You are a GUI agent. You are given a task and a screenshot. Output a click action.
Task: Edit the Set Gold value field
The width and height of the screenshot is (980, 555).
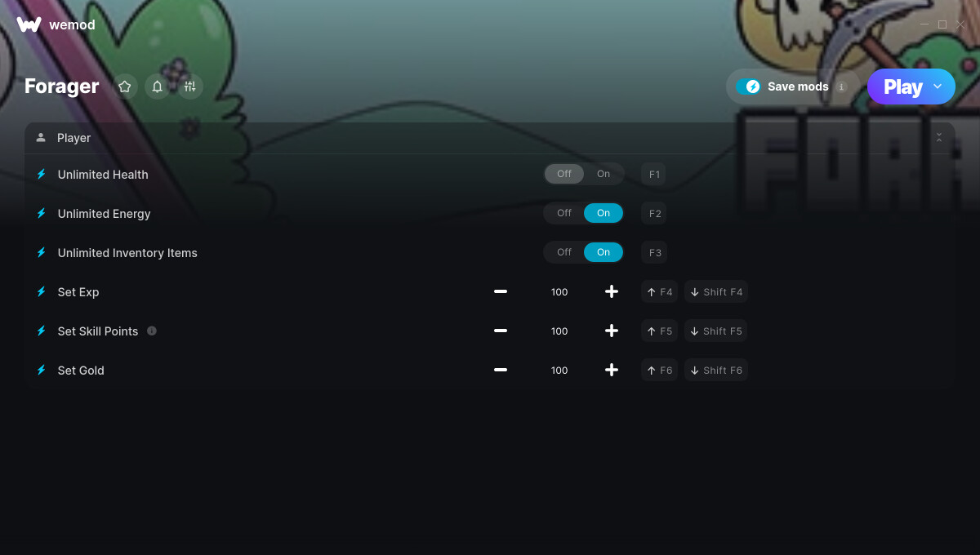[x=559, y=370]
